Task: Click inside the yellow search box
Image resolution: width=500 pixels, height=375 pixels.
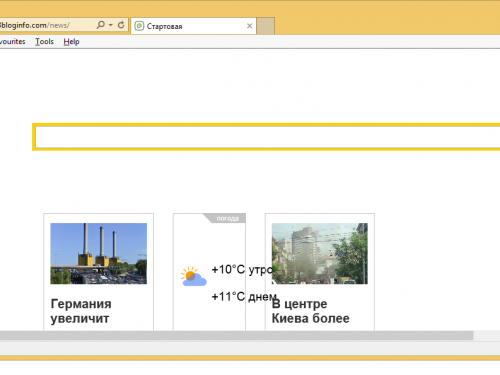Action: click(x=268, y=137)
